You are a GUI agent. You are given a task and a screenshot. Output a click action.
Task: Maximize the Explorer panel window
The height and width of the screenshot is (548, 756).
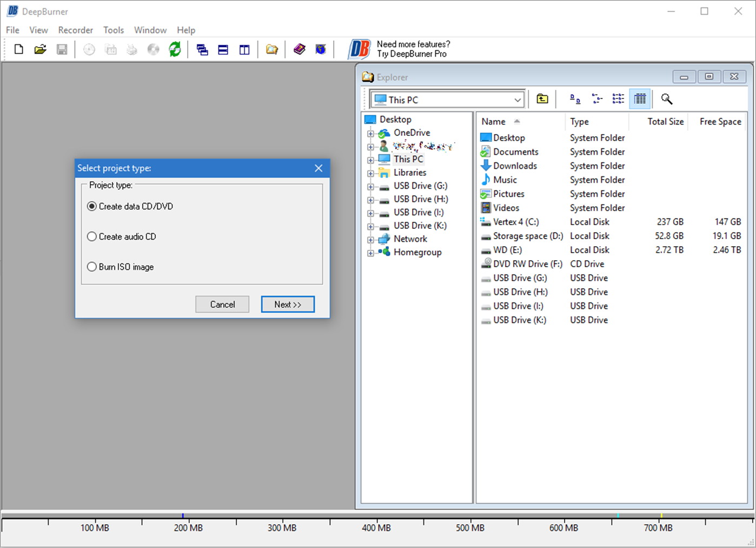pyautogui.click(x=709, y=77)
